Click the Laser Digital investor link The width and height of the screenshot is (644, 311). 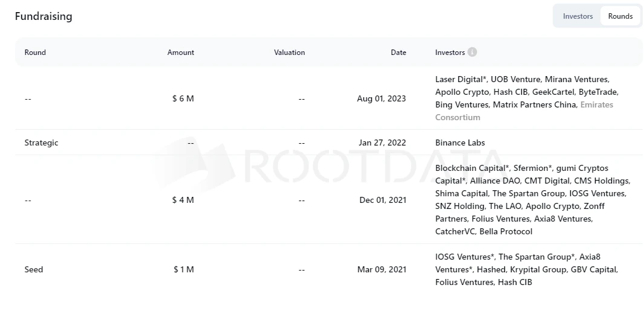click(461, 79)
